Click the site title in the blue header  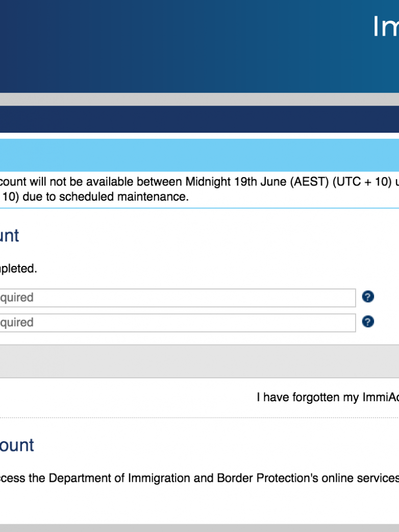point(385,27)
